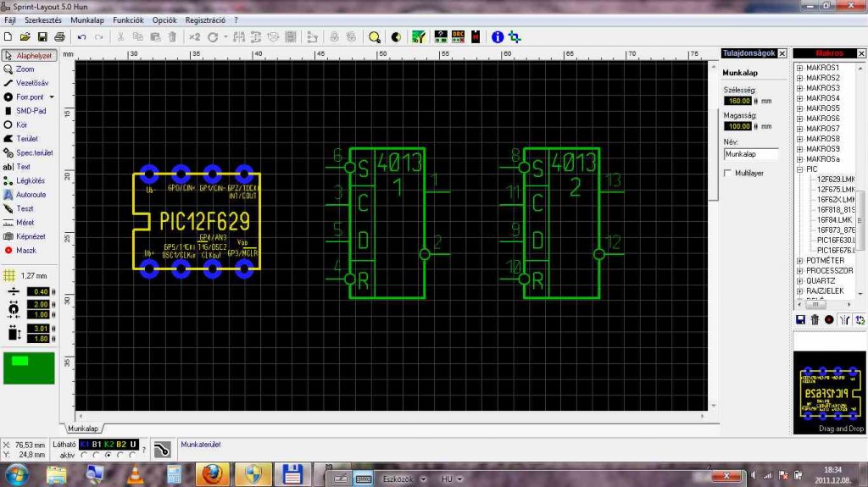The image size is (868, 487).
Task: Select the 16F84.LMK macro
Action: pyautogui.click(x=834, y=219)
